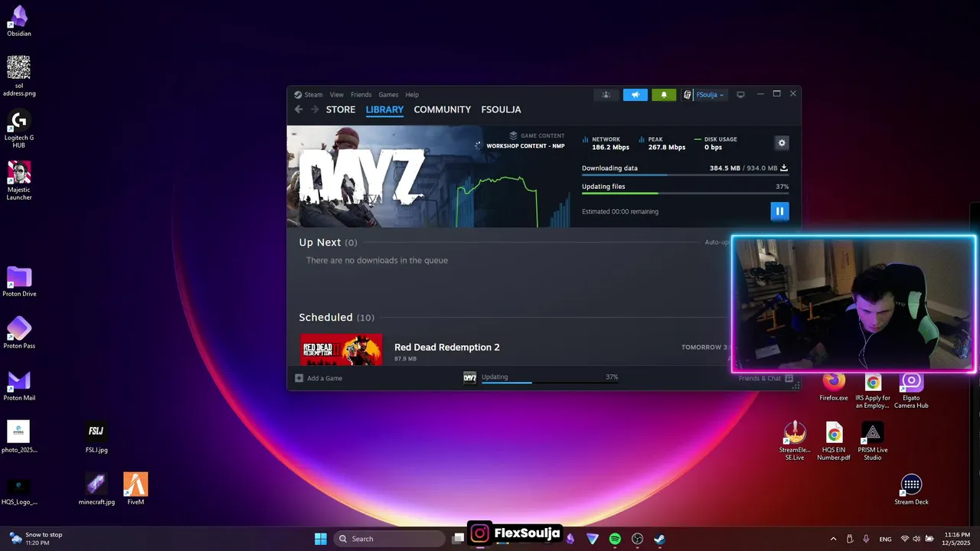Click the download arrow beside 934.0 MB
The height and width of the screenshot is (551, 980).
784,168
